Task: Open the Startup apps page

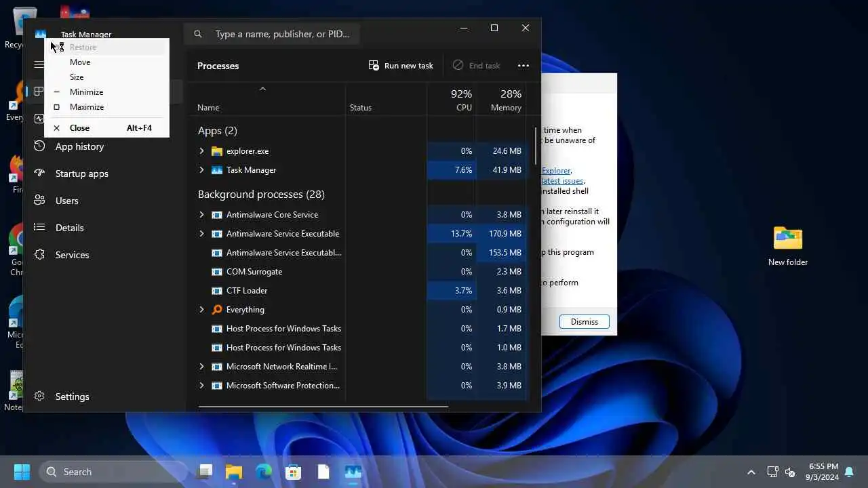Action: click(x=81, y=174)
